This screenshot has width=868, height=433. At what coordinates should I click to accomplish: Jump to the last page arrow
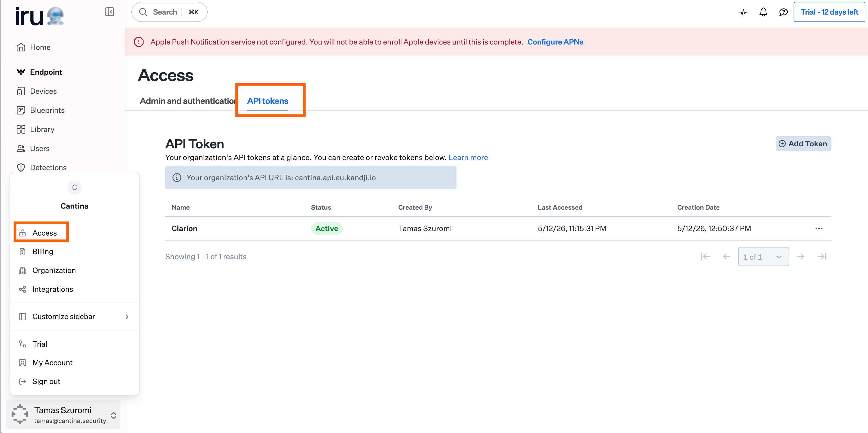coord(822,257)
